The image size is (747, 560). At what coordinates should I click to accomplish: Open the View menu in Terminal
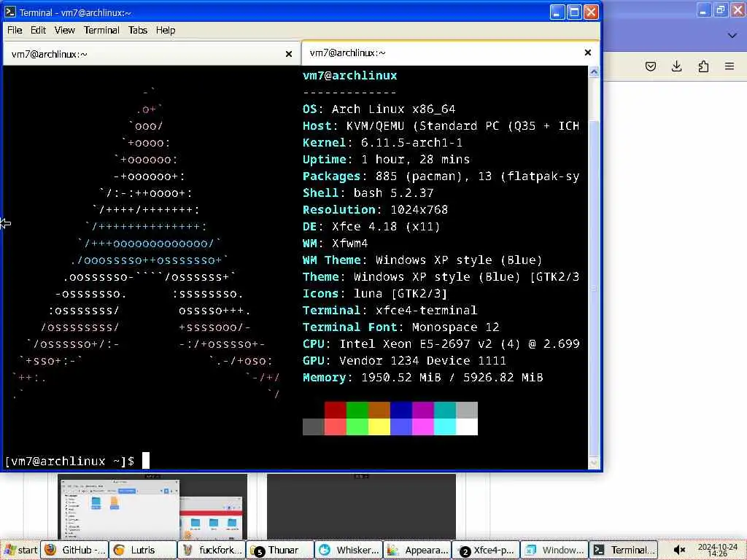pos(64,30)
